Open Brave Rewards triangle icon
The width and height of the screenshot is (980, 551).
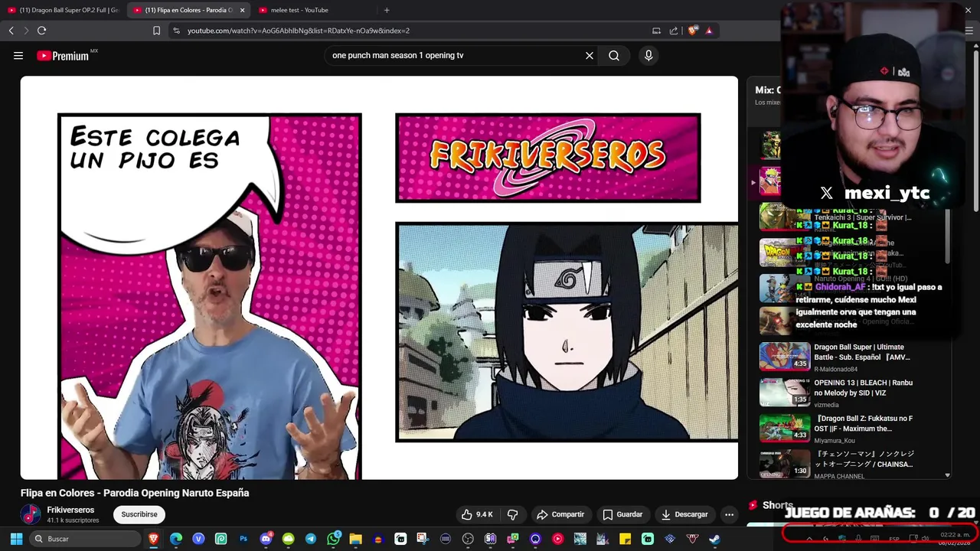coord(709,31)
